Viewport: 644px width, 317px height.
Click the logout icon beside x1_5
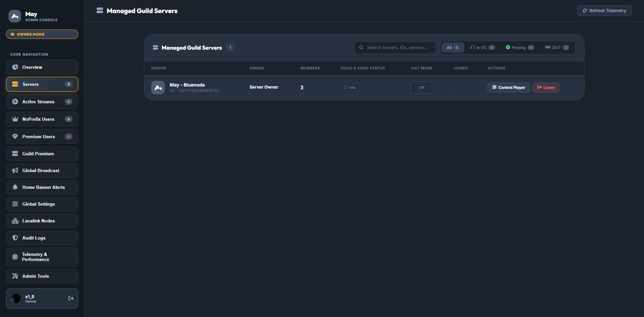71,298
